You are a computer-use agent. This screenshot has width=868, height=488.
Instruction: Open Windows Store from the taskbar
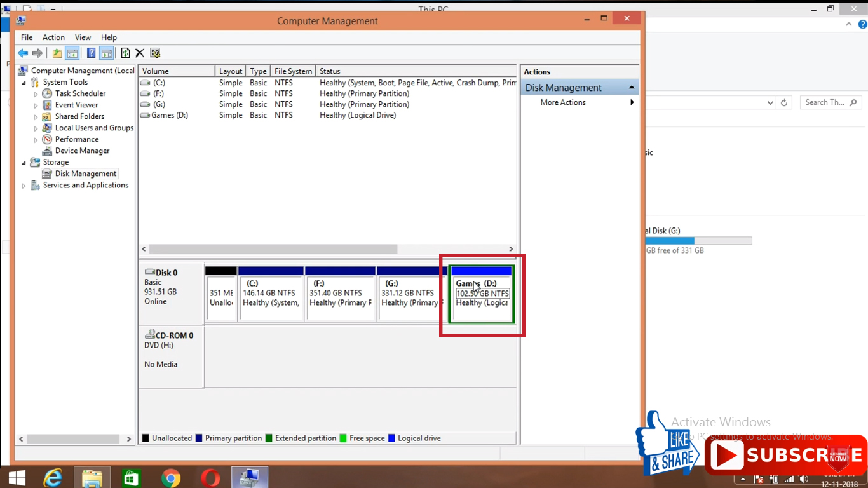(x=131, y=478)
